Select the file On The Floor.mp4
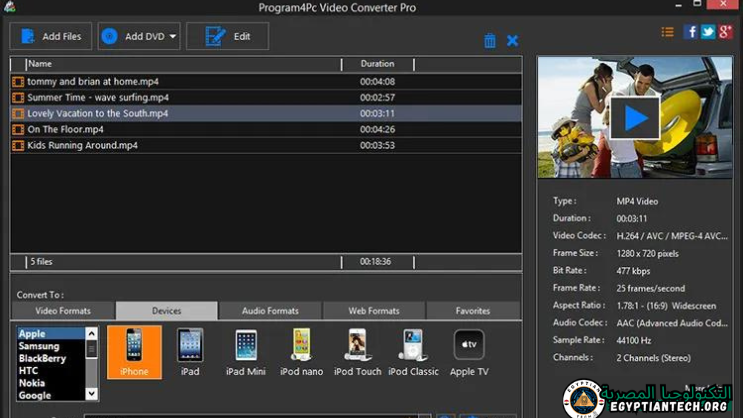Screen dimensions: 743x418 tap(65, 129)
